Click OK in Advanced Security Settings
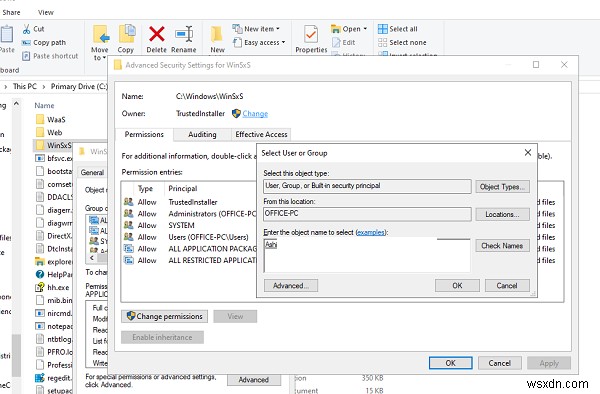 [x=450, y=363]
